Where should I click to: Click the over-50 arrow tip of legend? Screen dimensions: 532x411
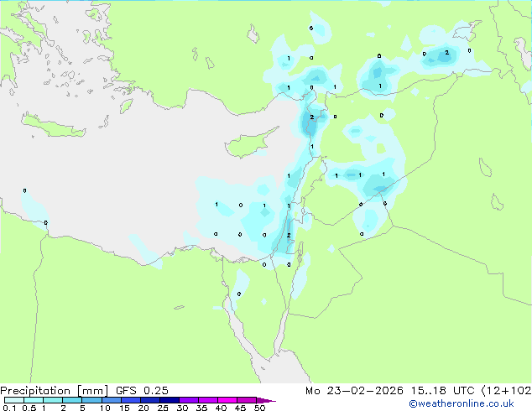(266, 400)
